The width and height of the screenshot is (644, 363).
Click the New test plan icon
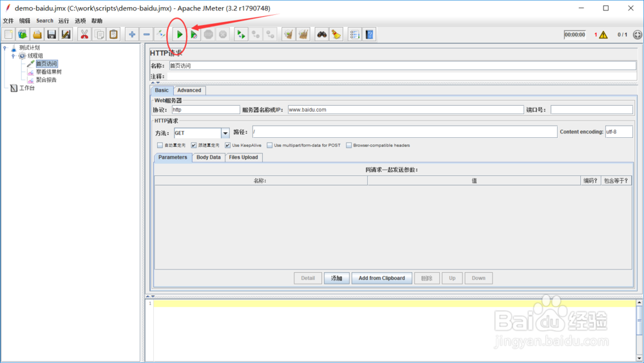[x=8, y=35]
